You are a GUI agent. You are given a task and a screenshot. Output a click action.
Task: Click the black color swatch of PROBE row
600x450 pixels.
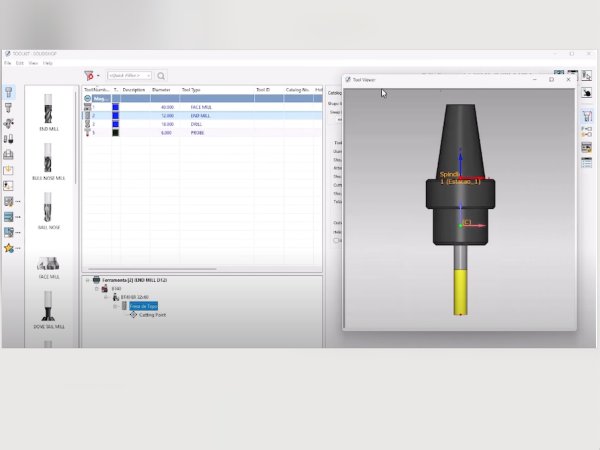pyautogui.click(x=116, y=133)
